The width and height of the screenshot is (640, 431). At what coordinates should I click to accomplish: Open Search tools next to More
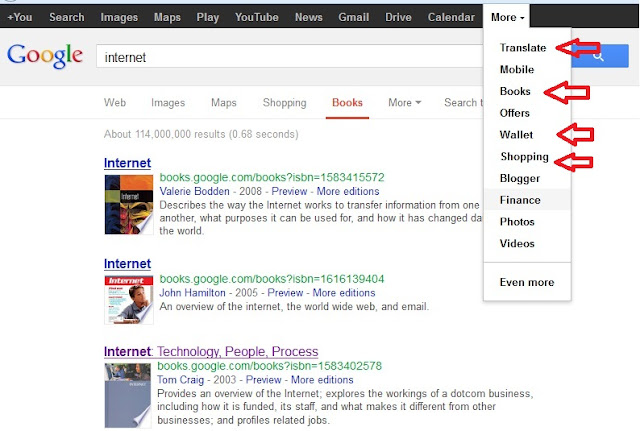[463, 102]
